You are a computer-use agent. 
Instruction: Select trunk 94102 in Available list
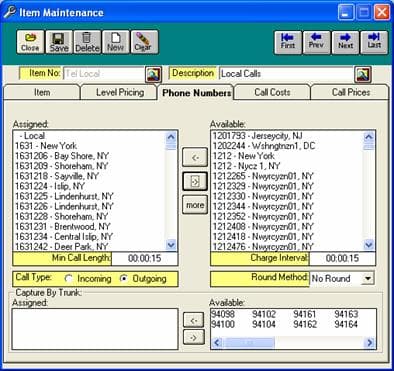pos(264,314)
